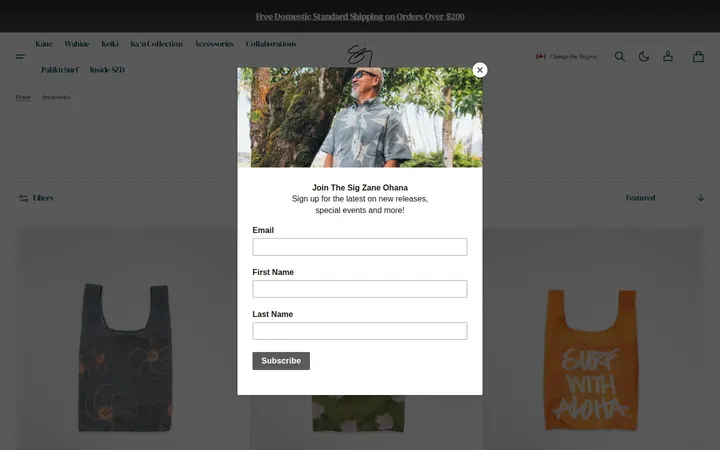Expand the Featured sort dropdown
720x450 pixels.
[664, 198]
